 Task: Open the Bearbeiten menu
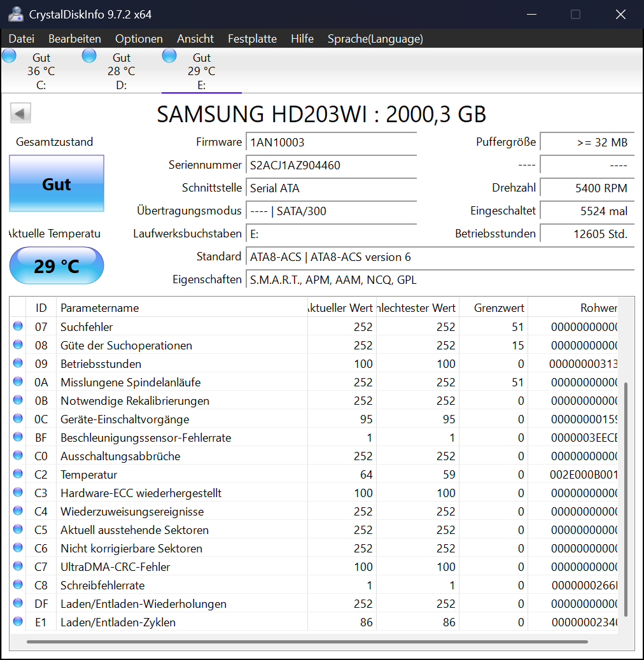point(74,39)
